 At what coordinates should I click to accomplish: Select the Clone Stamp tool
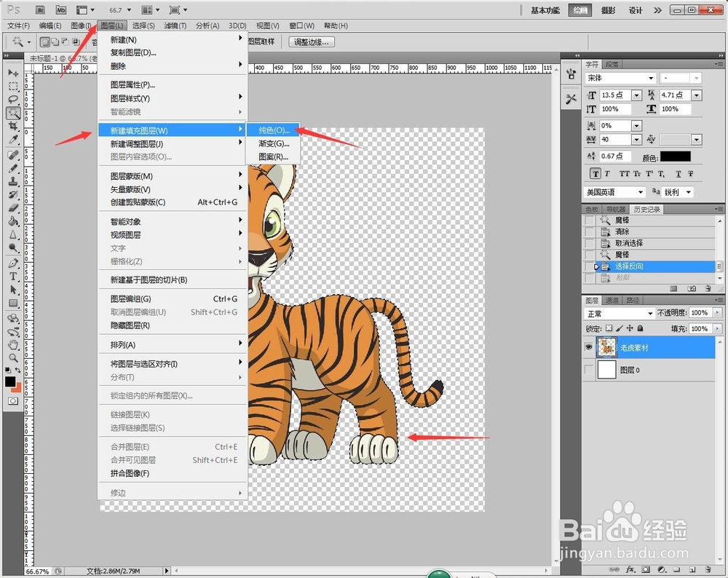click(13, 181)
